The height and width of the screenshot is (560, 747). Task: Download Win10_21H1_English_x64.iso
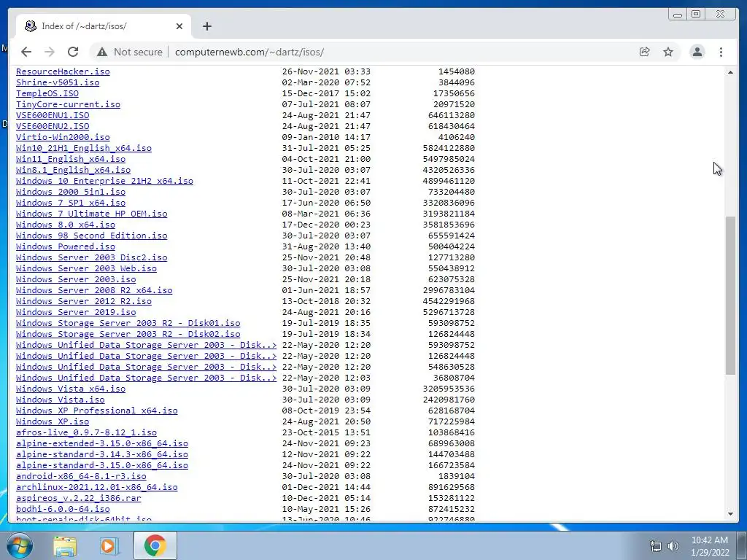coord(84,148)
